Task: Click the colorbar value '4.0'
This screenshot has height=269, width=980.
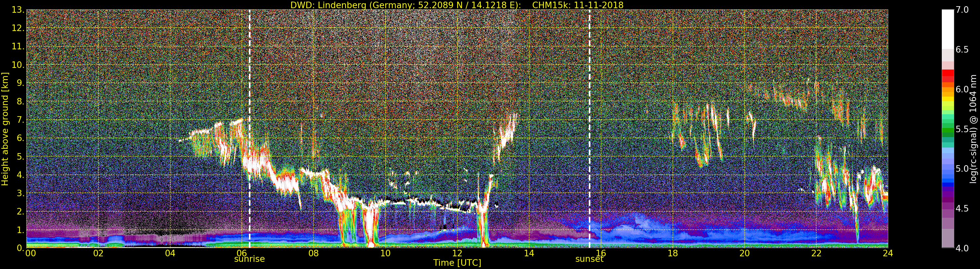Action: coord(962,248)
